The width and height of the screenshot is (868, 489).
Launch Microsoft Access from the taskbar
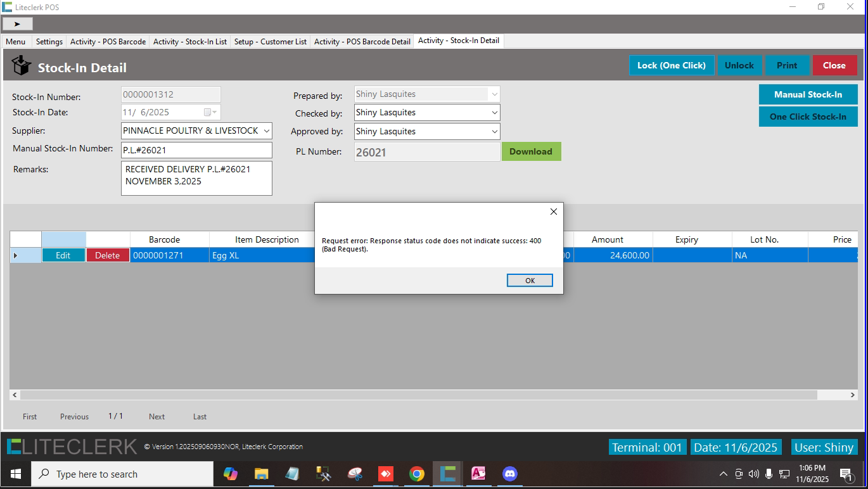[x=478, y=474]
